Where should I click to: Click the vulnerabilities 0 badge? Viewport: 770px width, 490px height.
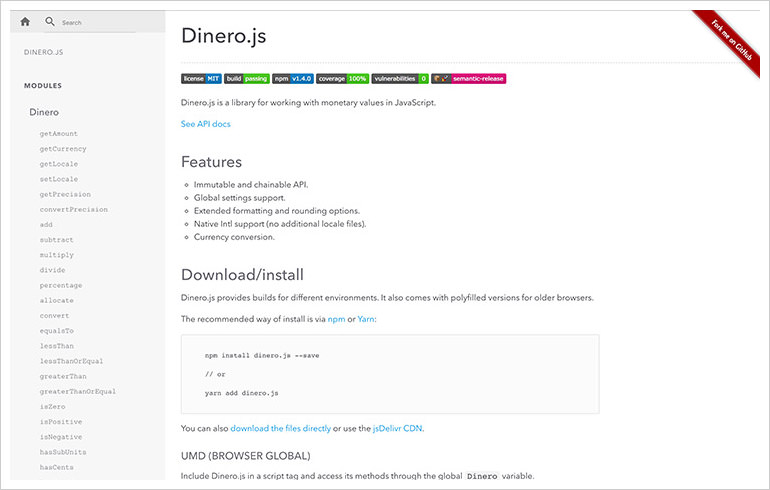pyautogui.click(x=400, y=79)
